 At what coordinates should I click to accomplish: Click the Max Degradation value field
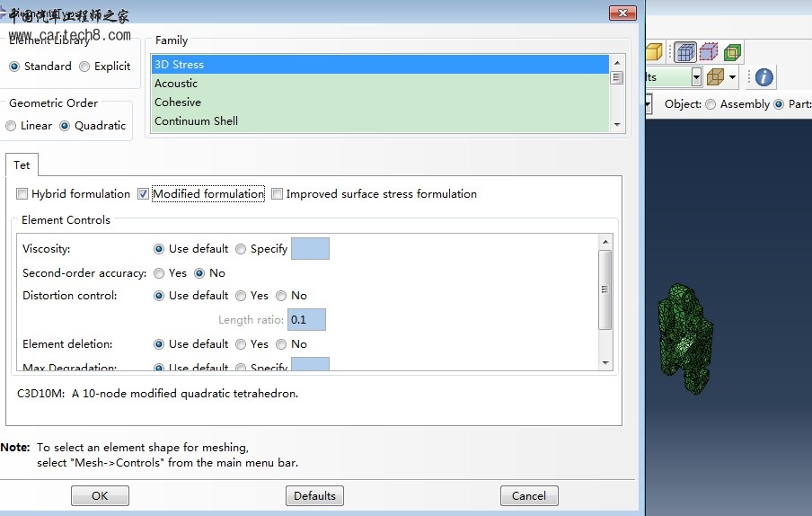(x=310, y=364)
